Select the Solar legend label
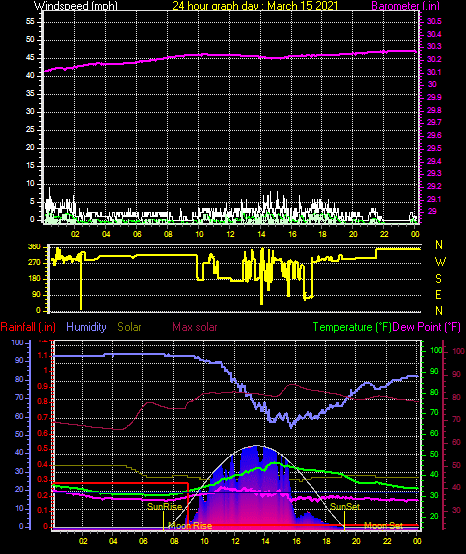This screenshot has width=466, height=554. point(129,327)
